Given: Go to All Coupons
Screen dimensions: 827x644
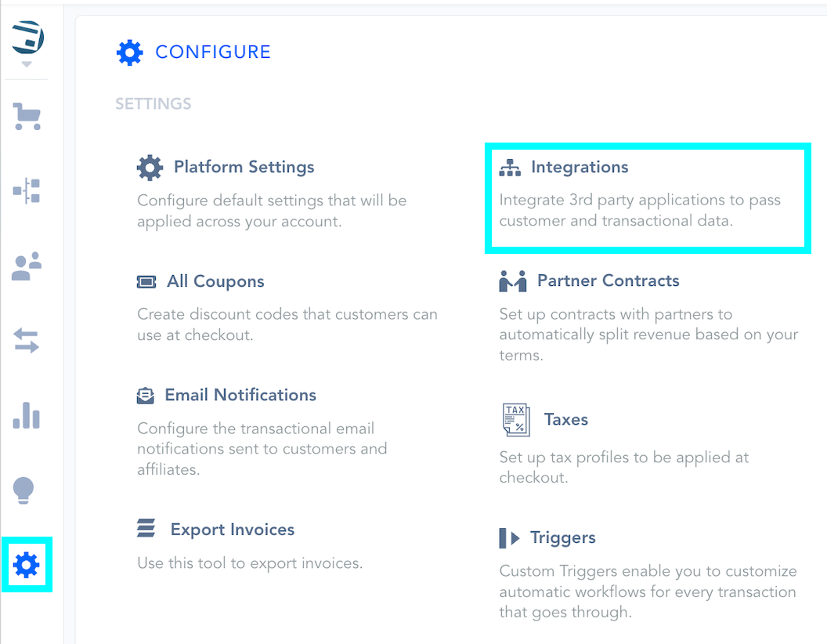Looking at the screenshot, I should tap(215, 281).
